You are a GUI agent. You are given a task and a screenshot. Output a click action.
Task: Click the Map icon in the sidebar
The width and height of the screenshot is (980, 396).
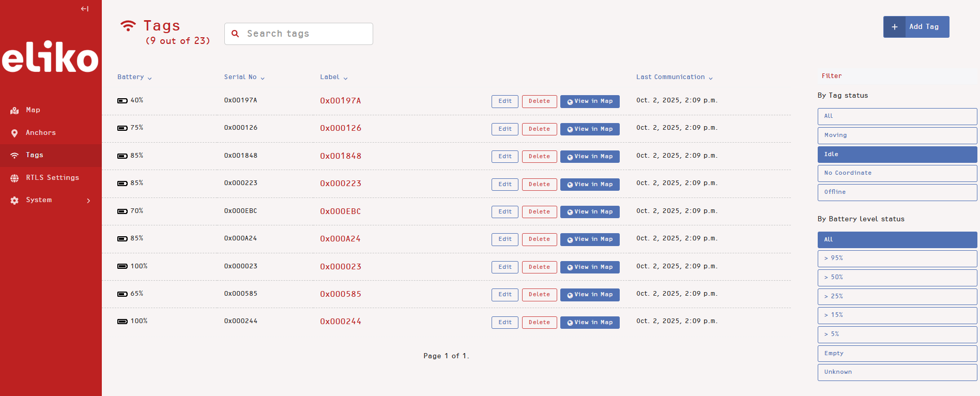14,111
